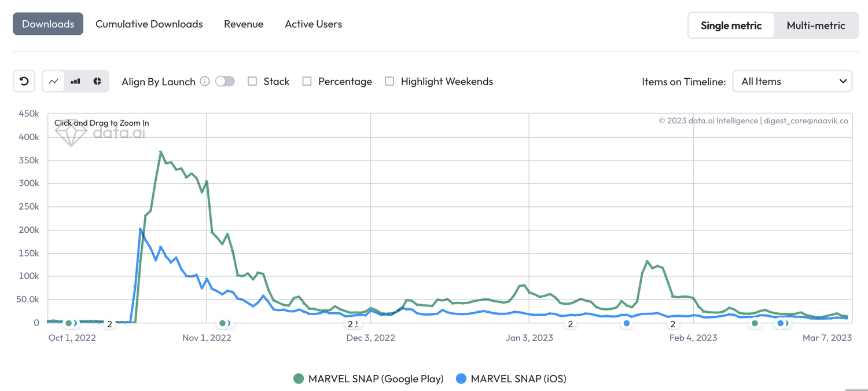Click the blue event marker near Feb 4, 2023
Screen dimensions: 868x391
point(627,324)
